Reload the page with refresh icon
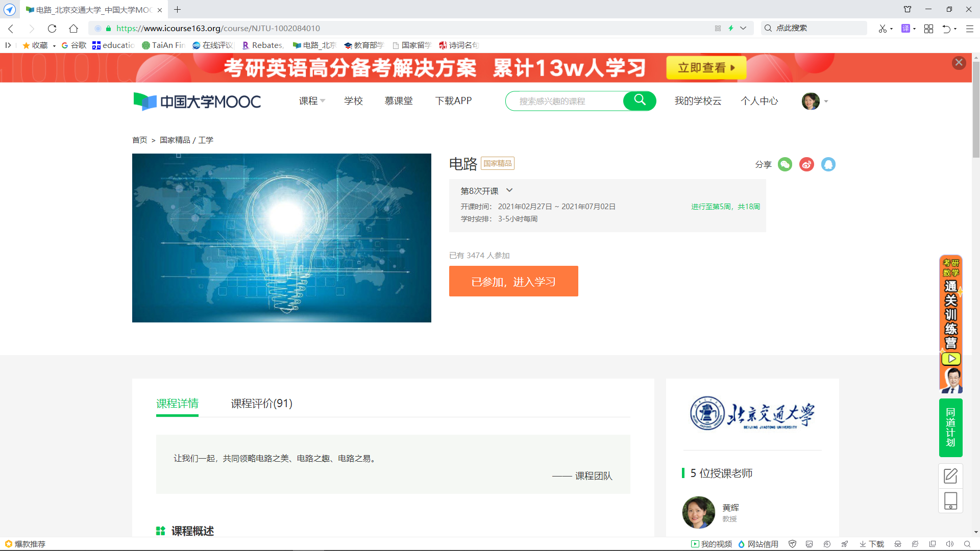 pos(52,29)
